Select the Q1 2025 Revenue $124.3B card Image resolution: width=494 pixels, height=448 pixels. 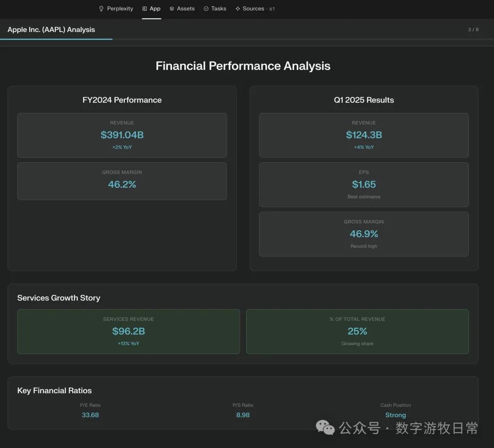(x=364, y=135)
